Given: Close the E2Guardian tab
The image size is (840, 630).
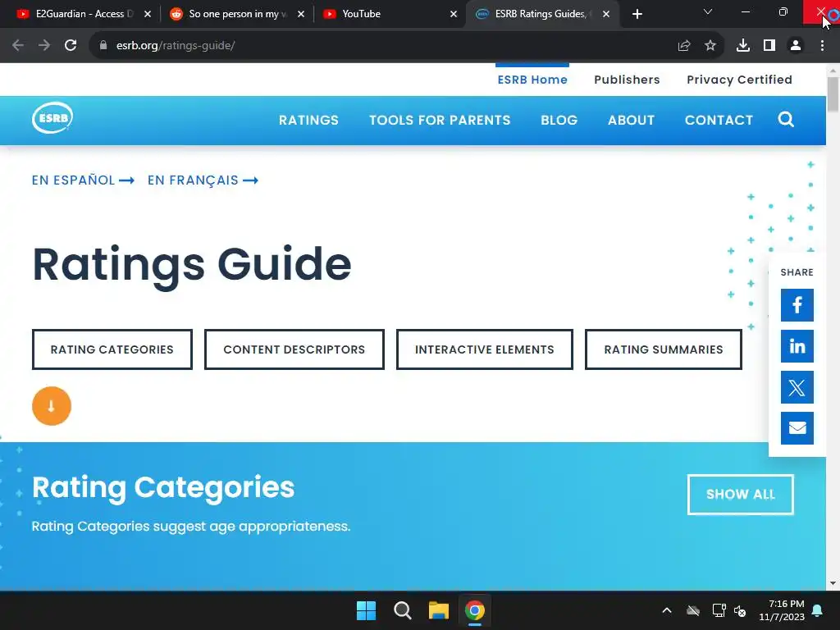Looking at the screenshot, I should [148, 14].
